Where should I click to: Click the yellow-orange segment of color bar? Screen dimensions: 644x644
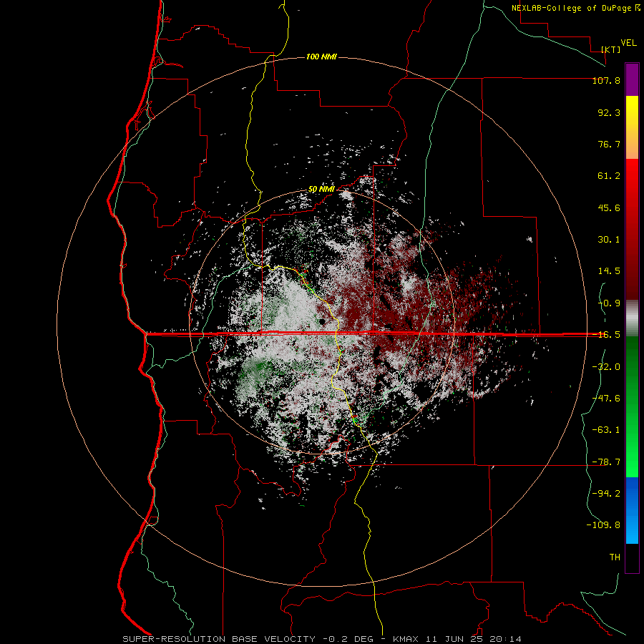coord(632,127)
